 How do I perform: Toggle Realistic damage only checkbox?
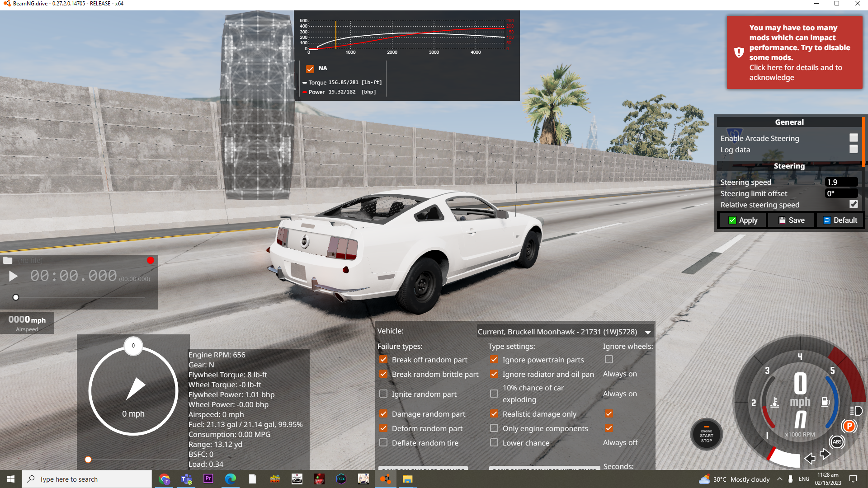(494, 414)
